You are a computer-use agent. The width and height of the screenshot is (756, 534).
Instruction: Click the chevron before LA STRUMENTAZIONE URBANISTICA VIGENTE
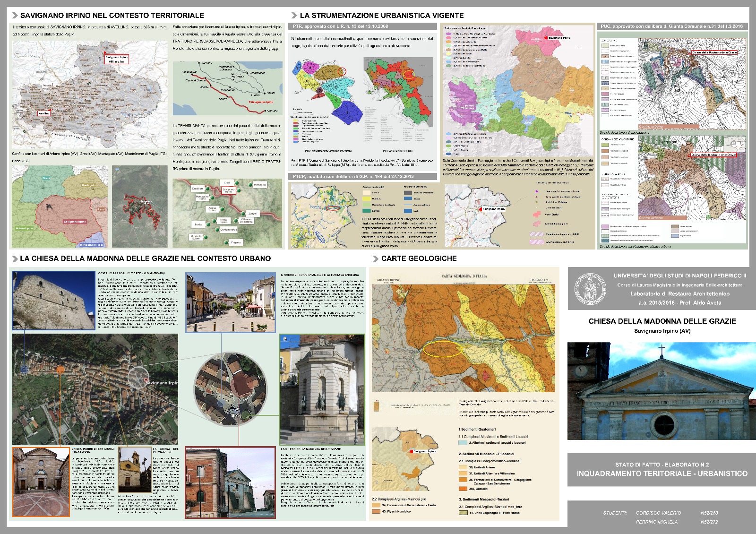click(x=294, y=16)
